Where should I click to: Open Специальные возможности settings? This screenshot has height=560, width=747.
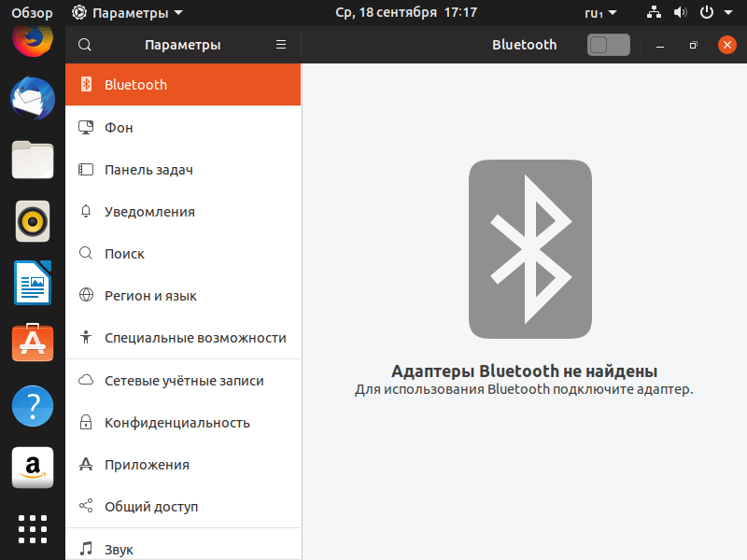tap(183, 337)
